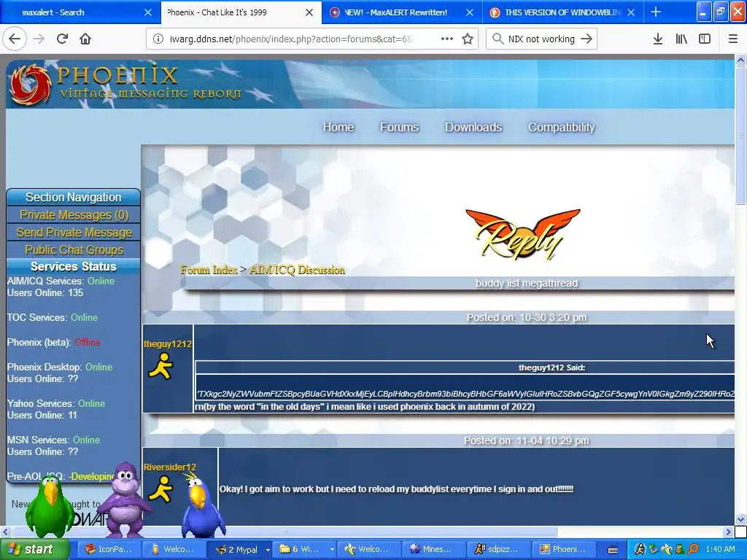Viewport: 747px width, 560px height.
Task: Click the address bar URL field
Action: pos(290,39)
